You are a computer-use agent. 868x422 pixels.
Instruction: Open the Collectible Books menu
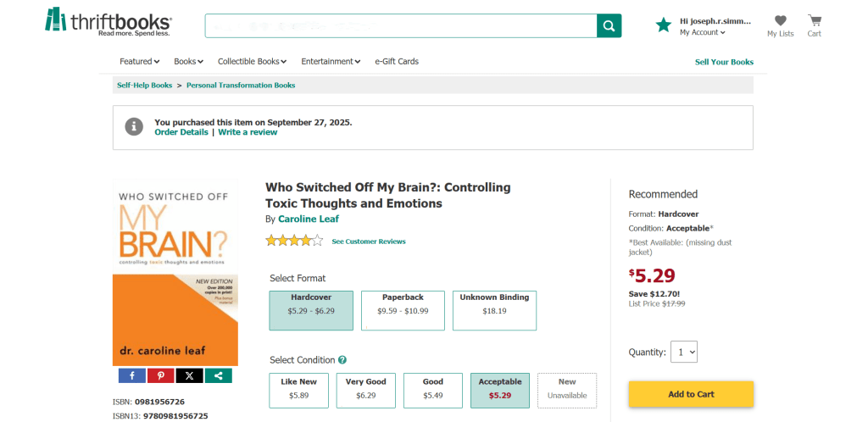tap(252, 62)
